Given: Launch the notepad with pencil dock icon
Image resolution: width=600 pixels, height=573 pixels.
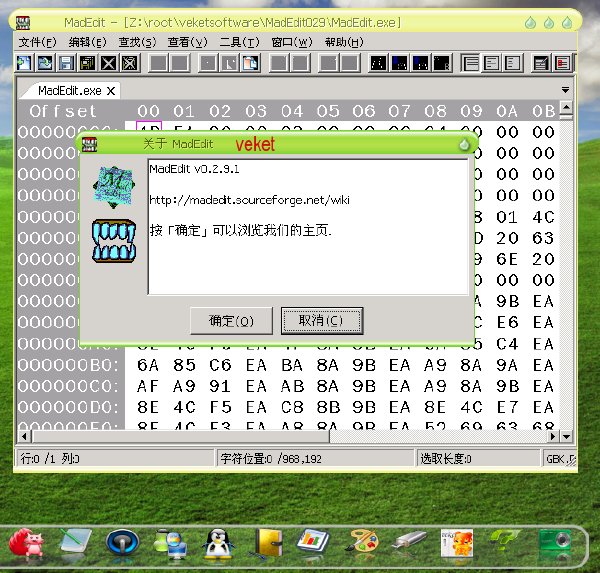Looking at the screenshot, I should [75, 541].
